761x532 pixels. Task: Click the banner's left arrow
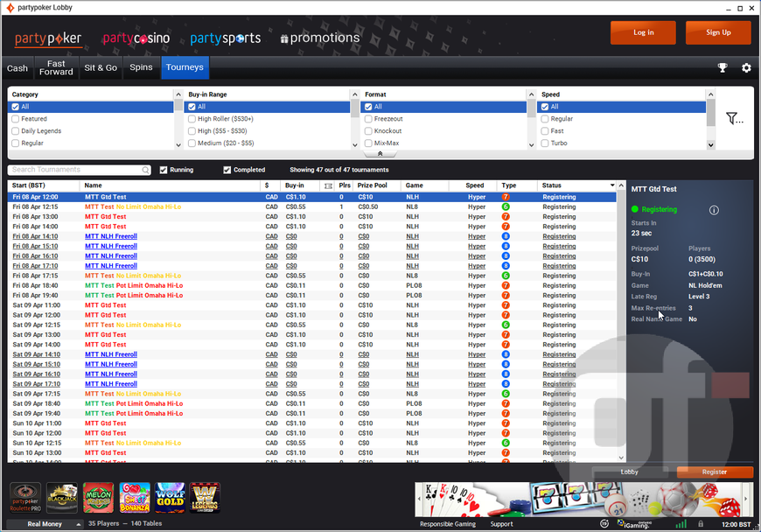coord(419,499)
